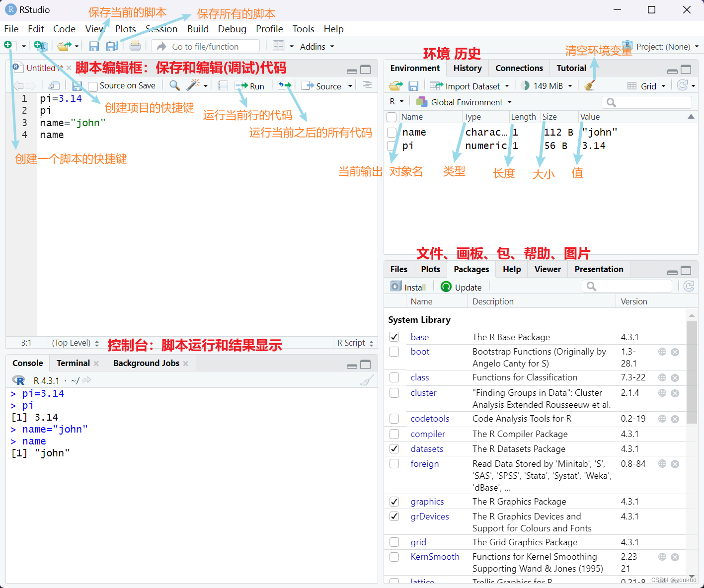Maximize the Console pane
This screenshot has height=588, width=704.
point(366,365)
